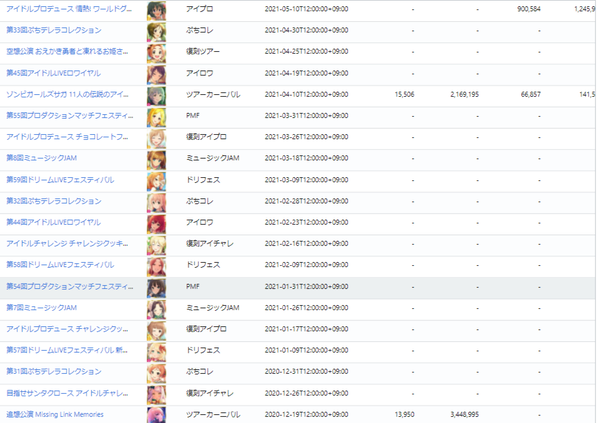Select ミュージックJAM type in the 2021-01-26 row

[x=213, y=308]
